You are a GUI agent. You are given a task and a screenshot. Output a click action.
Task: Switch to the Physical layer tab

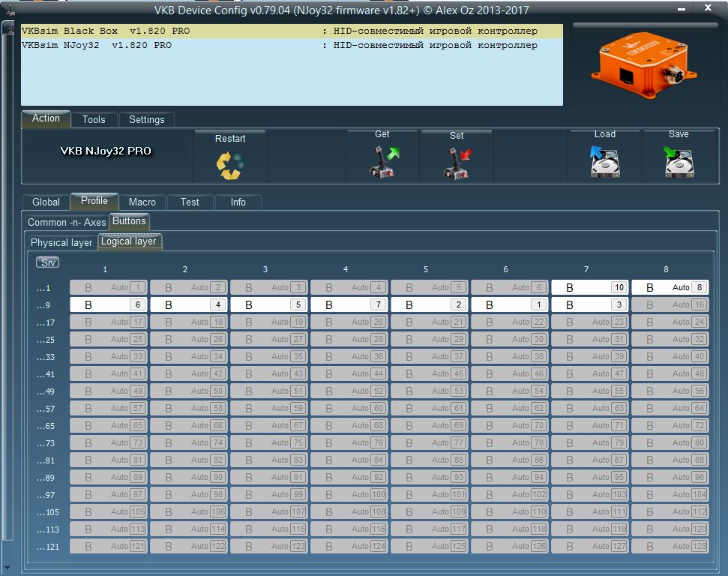pos(61,242)
